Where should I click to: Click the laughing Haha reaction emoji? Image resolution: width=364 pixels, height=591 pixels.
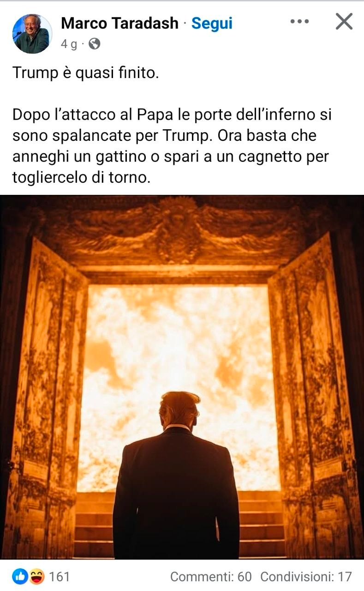coord(36,576)
